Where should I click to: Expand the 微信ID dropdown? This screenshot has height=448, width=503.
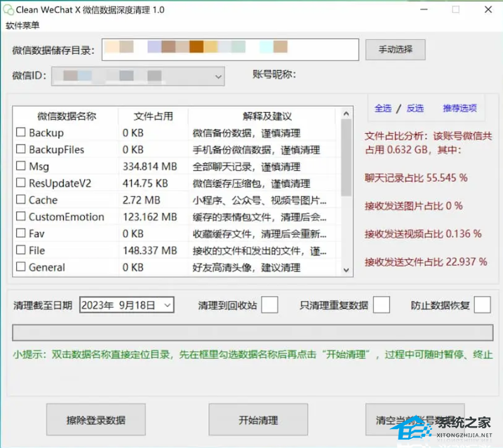217,75
